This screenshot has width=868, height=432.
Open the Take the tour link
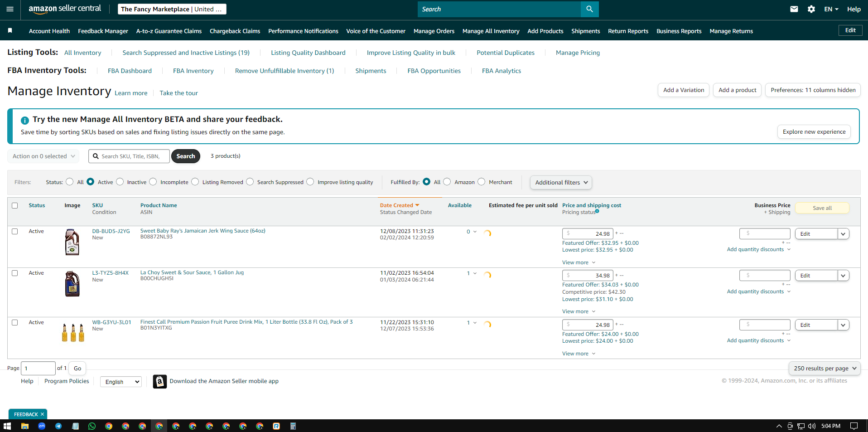pyautogui.click(x=178, y=93)
